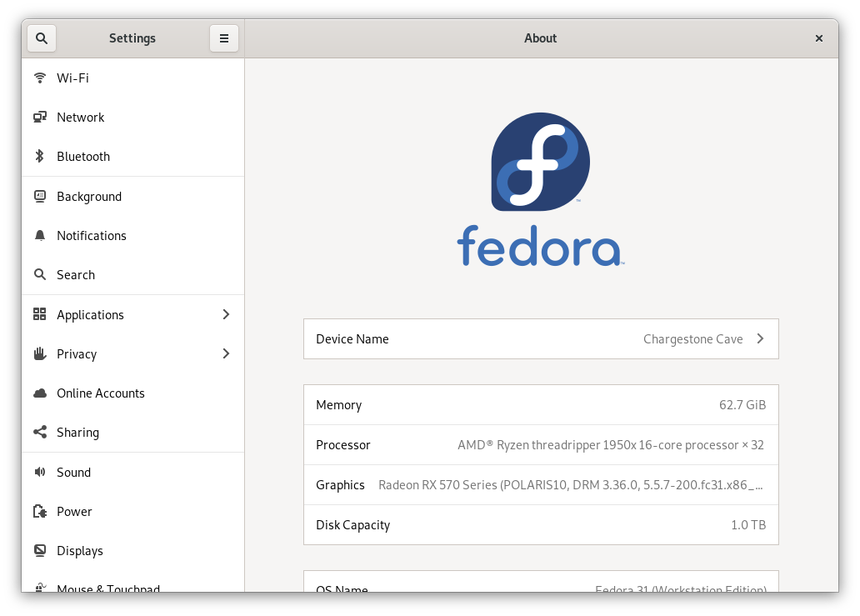Open Mouse & Touchpad panel

pyautogui.click(x=132, y=582)
